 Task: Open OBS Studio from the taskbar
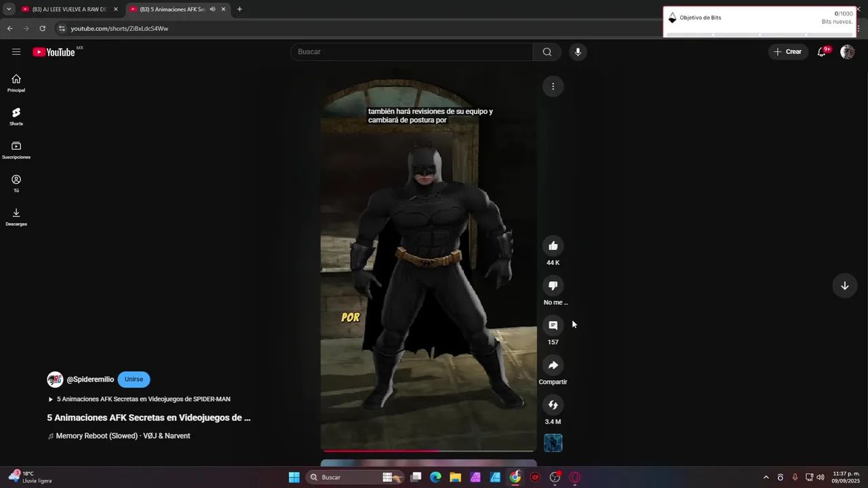point(555,477)
